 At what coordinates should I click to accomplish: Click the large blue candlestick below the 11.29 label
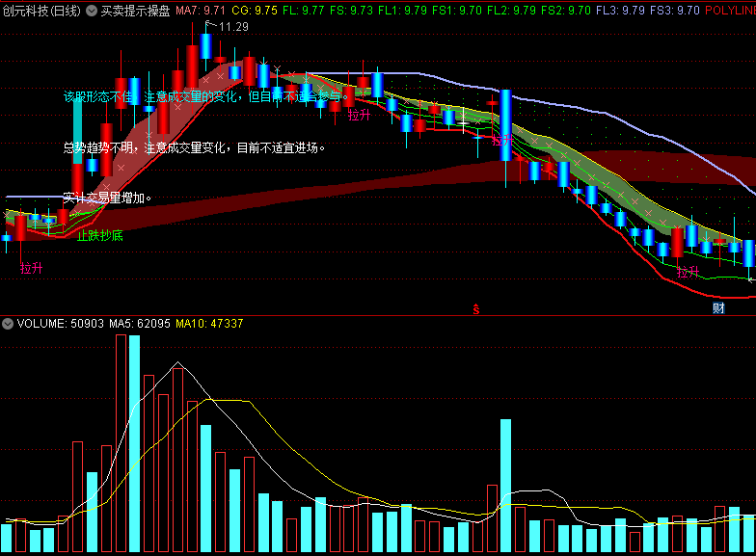click(x=206, y=46)
